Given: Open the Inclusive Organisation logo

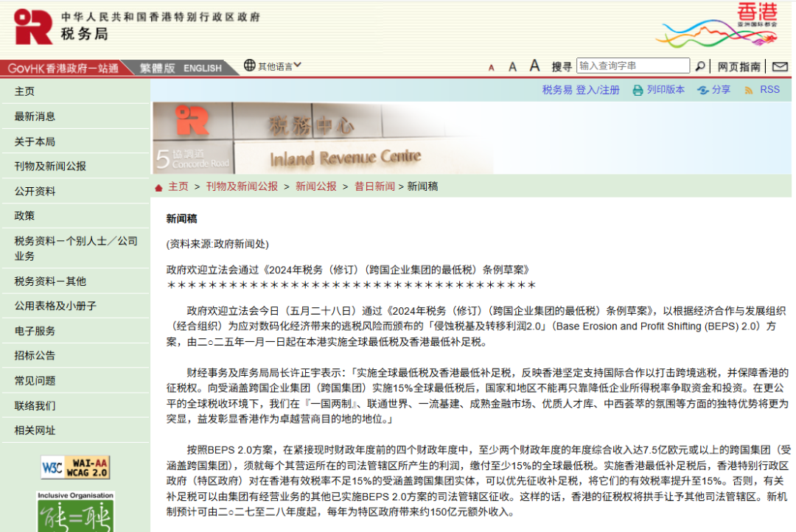Looking at the screenshot, I should click(76, 511).
